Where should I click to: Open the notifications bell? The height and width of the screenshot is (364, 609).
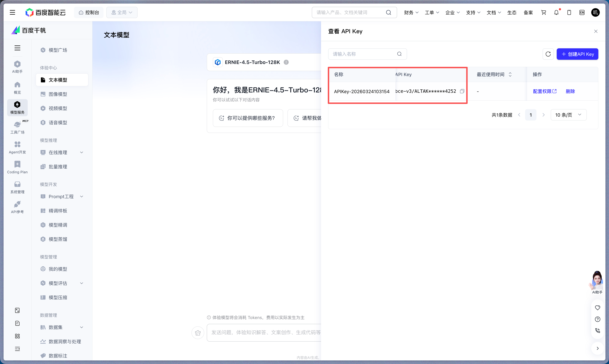point(556,12)
